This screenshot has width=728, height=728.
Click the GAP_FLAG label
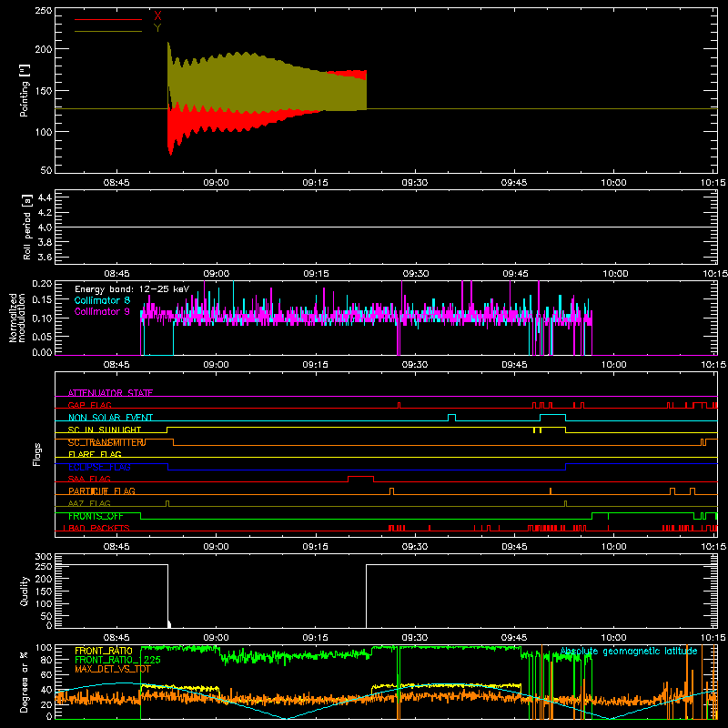(89, 405)
